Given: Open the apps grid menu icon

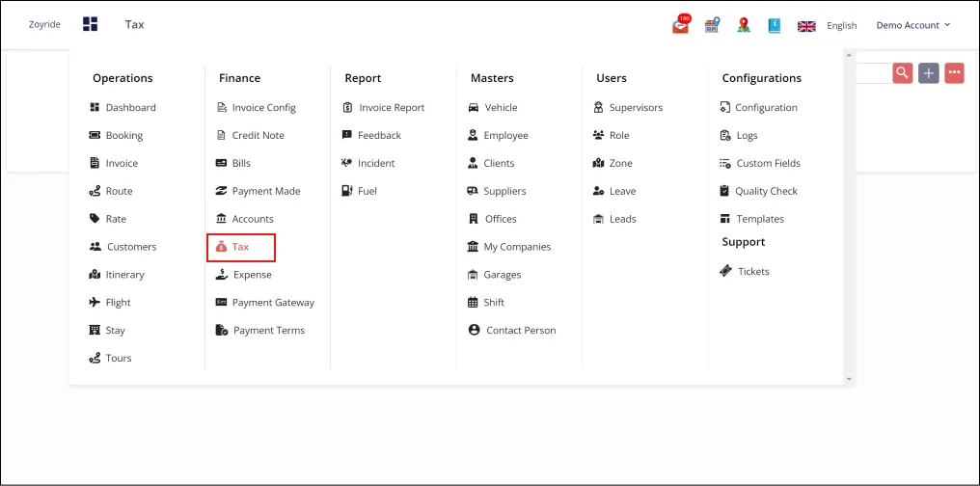Looking at the screenshot, I should click(90, 24).
